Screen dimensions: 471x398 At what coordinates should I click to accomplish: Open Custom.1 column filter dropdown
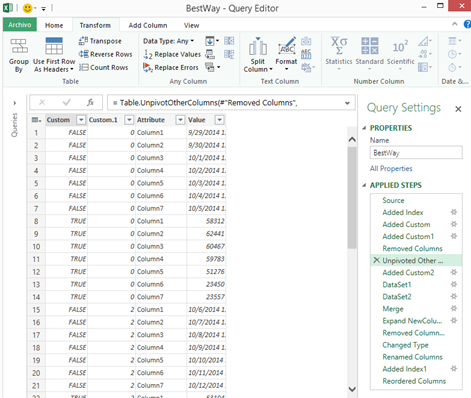click(x=129, y=120)
